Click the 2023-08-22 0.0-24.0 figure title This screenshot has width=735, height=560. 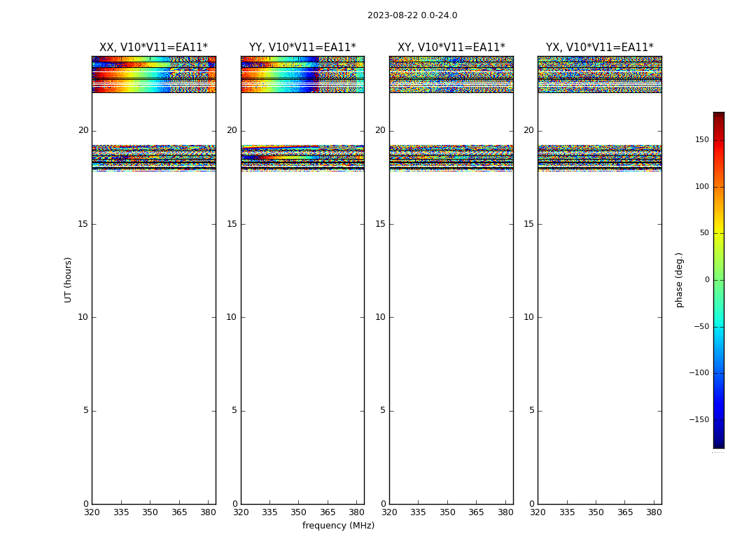412,15
